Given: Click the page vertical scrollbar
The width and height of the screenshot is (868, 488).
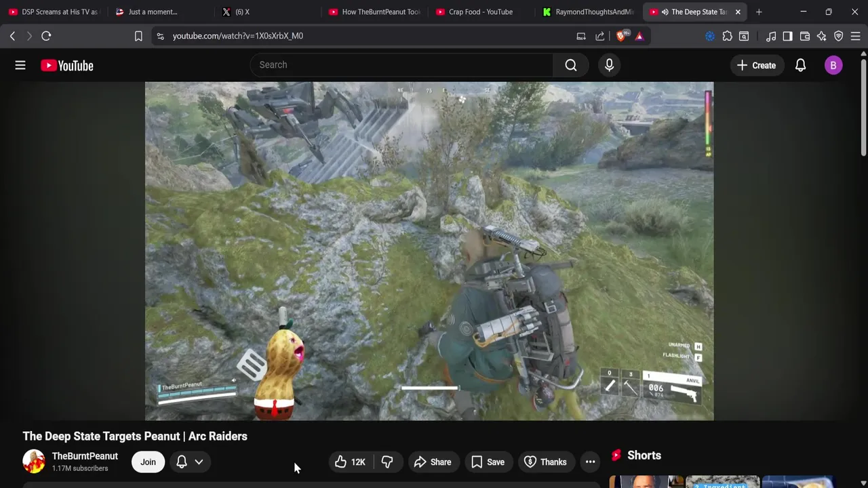Looking at the screenshot, I should pos(864,108).
